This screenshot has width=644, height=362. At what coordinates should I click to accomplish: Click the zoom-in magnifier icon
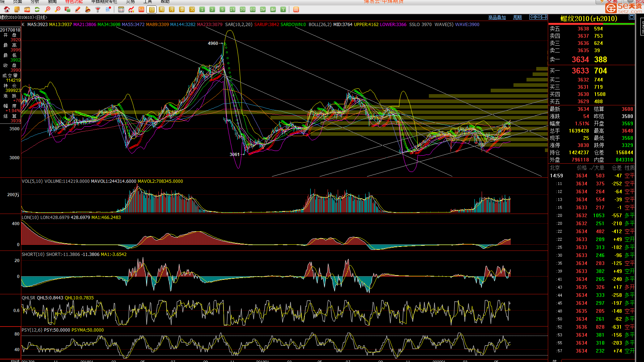click(x=47, y=10)
